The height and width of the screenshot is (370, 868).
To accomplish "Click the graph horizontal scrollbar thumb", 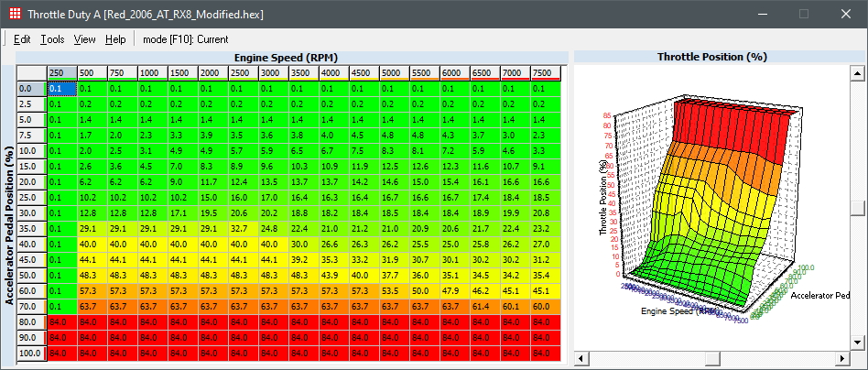I will tap(712, 358).
